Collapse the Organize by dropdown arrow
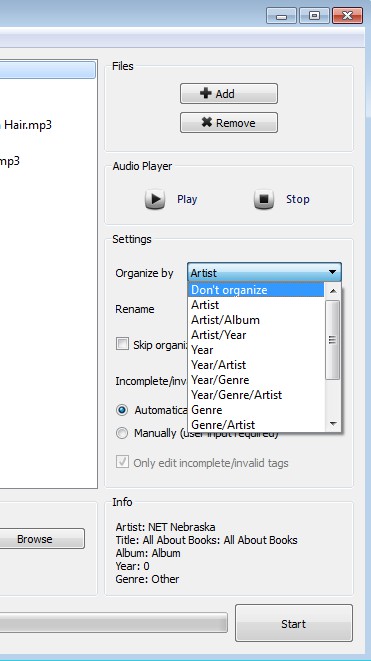Viewport: 371px width, 661px height. tap(333, 272)
